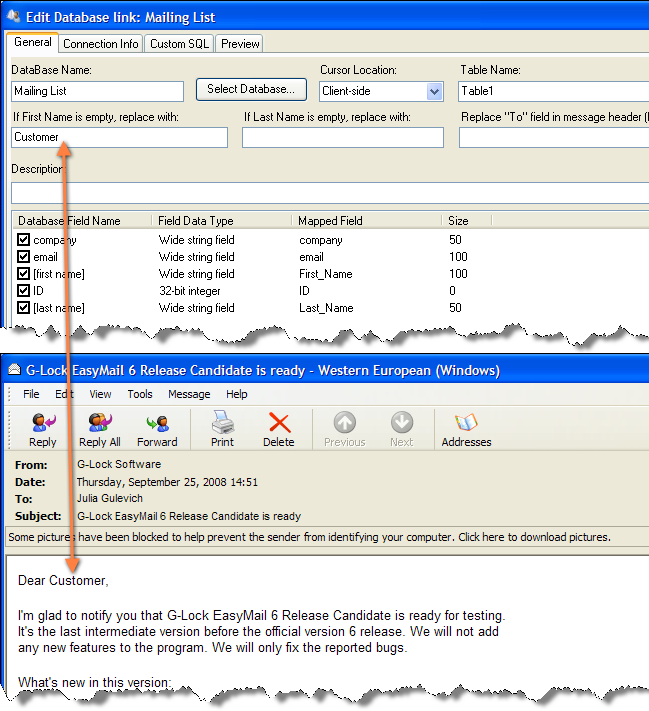
Task: Uncheck the email field checkbox
Action: [24, 257]
